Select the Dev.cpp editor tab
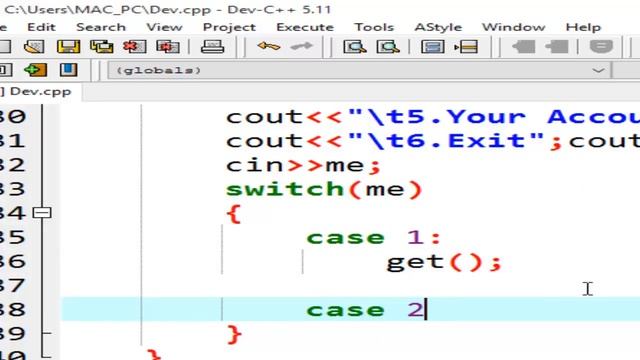 [40, 91]
